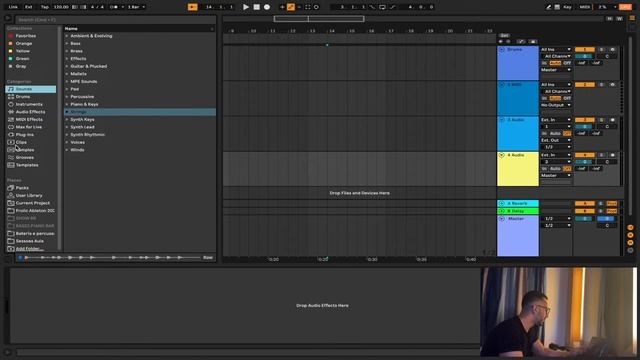Open the Sounds category
This screenshot has width=640, height=360.
[31, 89]
